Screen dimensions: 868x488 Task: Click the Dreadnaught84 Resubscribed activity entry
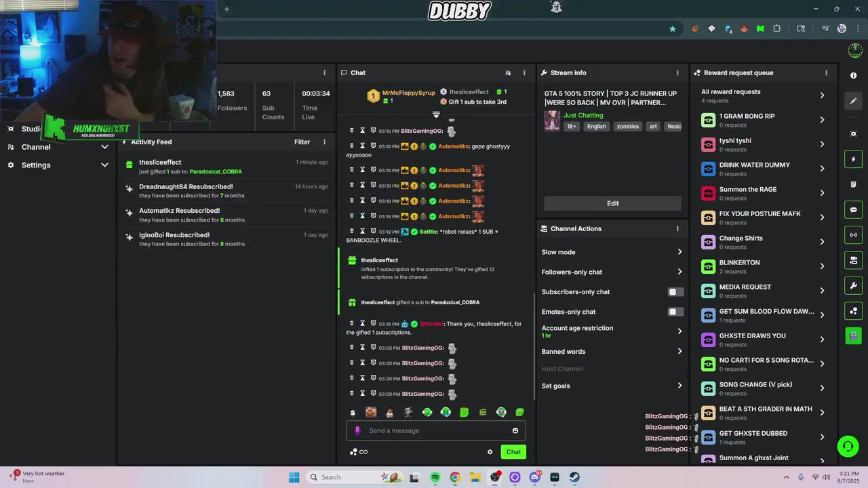point(226,191)
